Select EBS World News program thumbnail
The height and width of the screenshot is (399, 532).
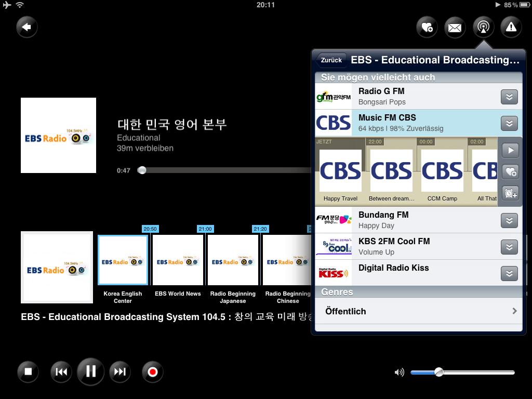pyautogui.click(x=178, y=260)
